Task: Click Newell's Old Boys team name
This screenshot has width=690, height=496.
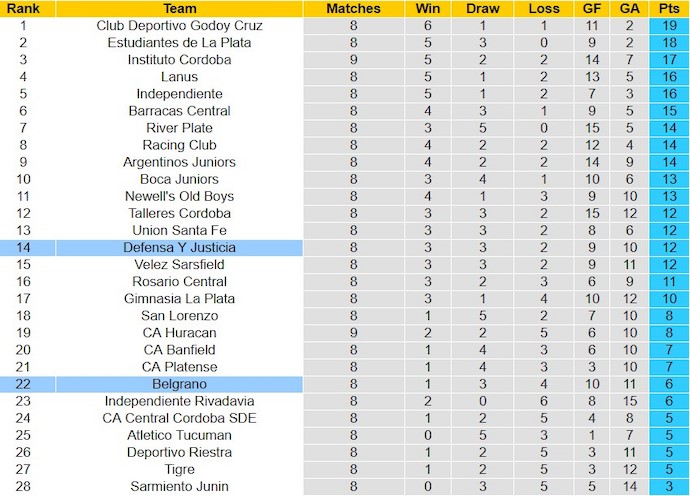Action: 179,196
